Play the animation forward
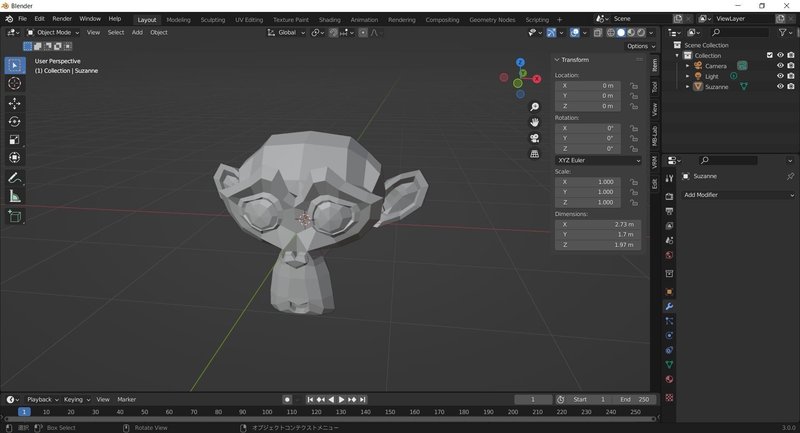 pyautogui.click(x=341, y=399)
